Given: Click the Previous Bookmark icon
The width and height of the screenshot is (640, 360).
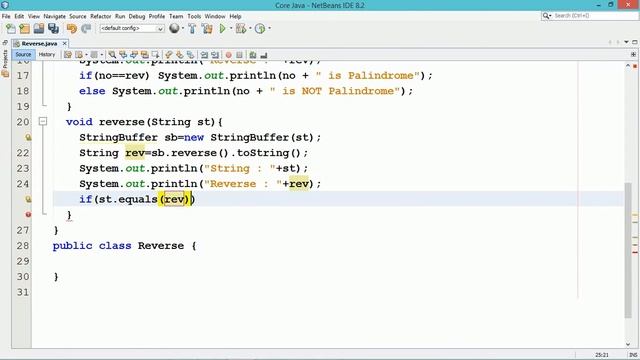Looking at the screenshot, I should [169, 55].
